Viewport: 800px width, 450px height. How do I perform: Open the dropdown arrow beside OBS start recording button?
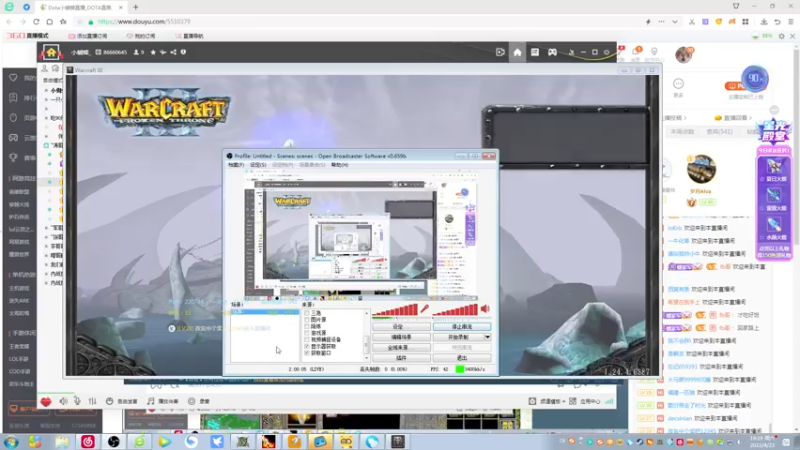point(487,337)
